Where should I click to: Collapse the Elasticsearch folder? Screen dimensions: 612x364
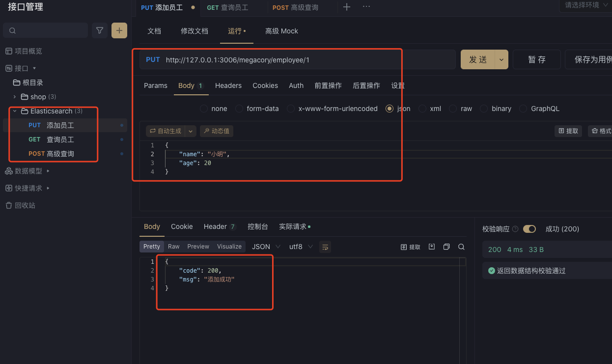point(15,111)
